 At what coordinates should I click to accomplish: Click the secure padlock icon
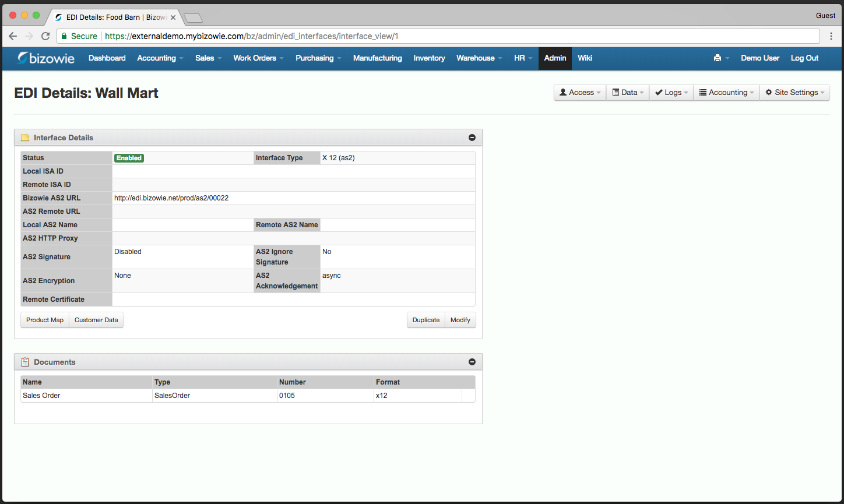tap(65, 36)
